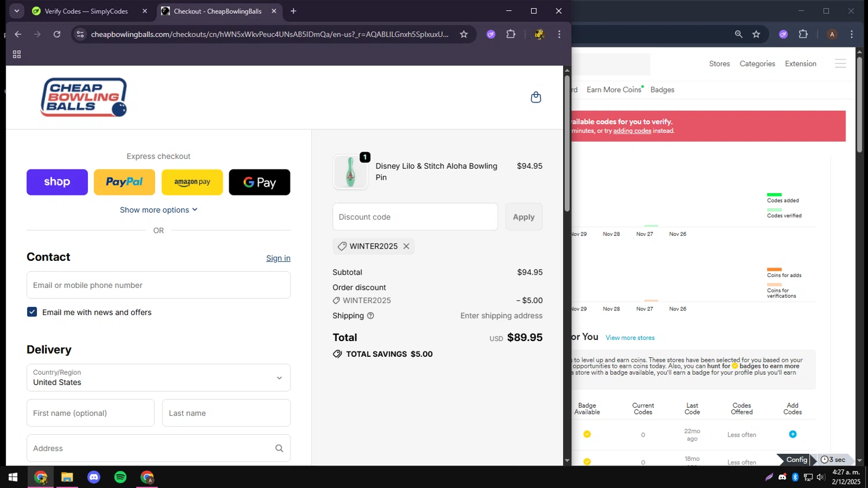
Task: Click Apply discount code button
Action: pos(524,217)
